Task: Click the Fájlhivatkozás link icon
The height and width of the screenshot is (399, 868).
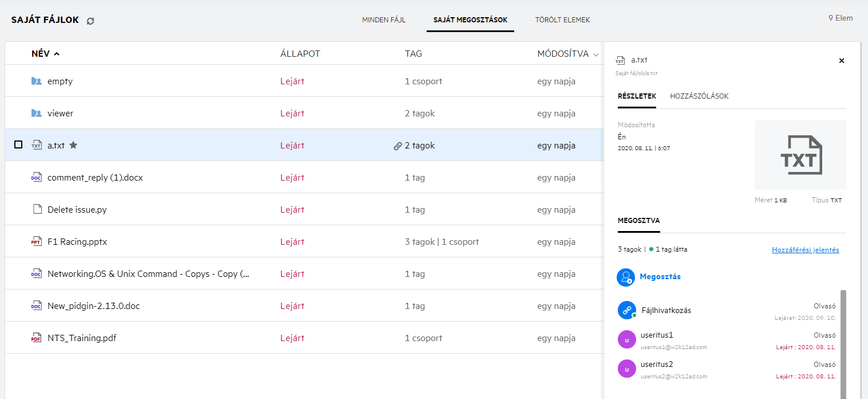Action: [x=626, y=310]
